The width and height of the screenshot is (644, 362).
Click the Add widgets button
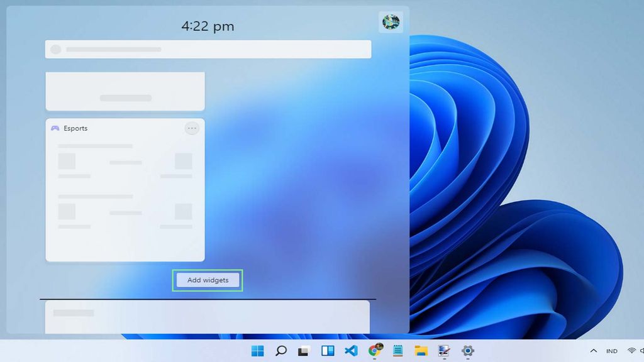[208, 280]
